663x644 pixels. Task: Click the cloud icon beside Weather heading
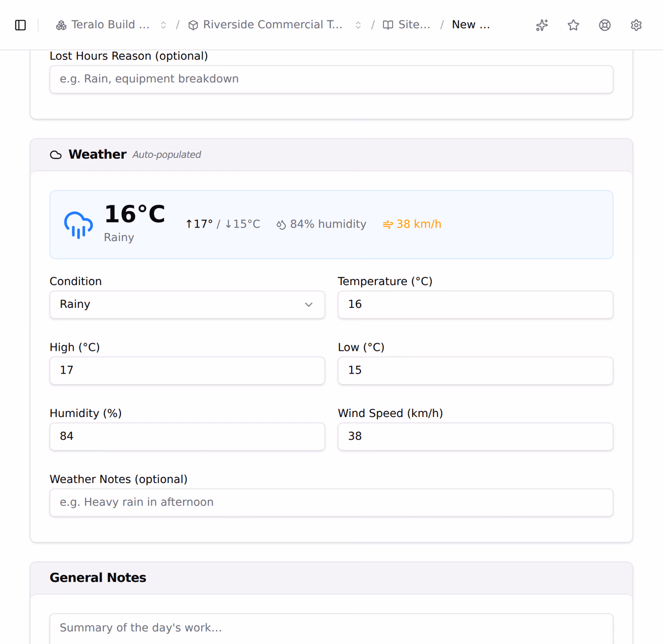pyautogui.click(x=56, y=155)
